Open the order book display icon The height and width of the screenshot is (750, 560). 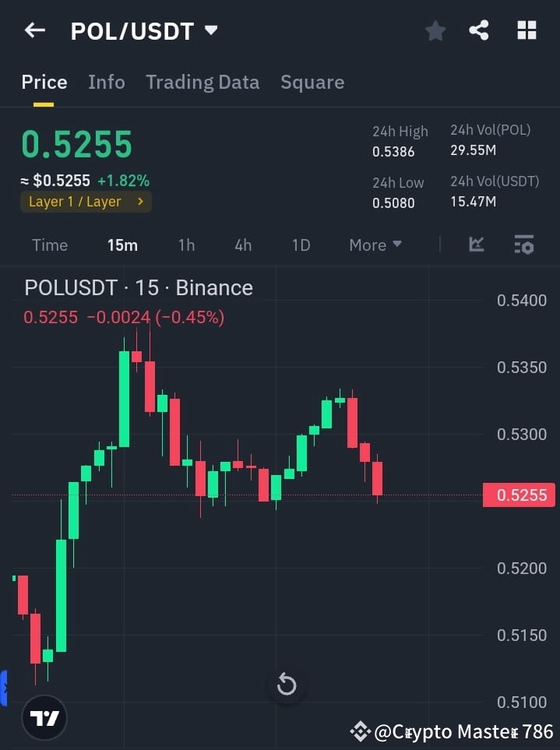523,245
